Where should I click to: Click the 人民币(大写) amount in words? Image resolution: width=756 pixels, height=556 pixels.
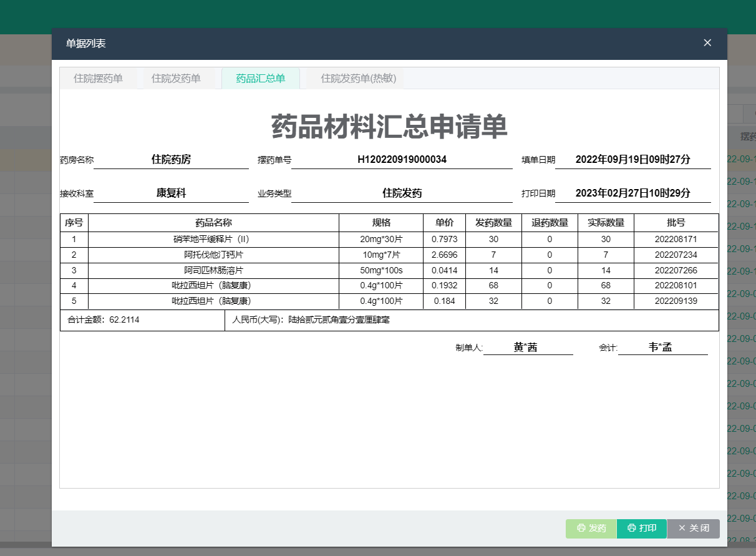coord(311,319)
